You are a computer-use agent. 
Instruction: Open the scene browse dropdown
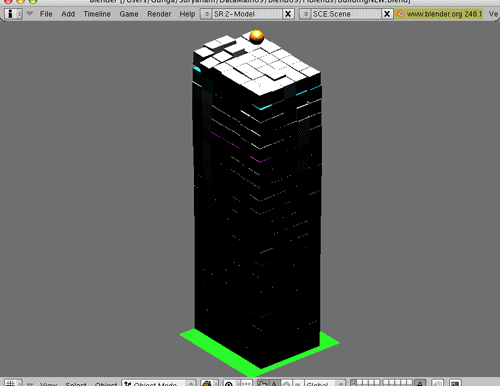(x=305, y=14)
